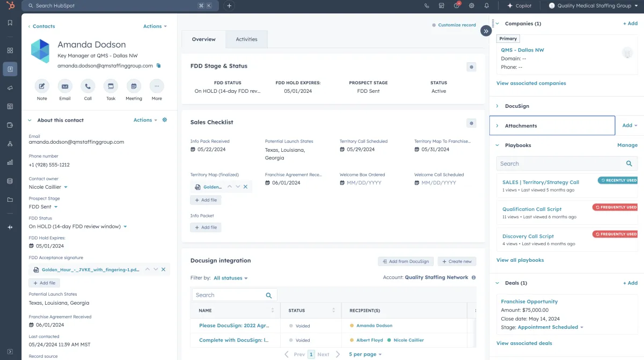
Task: Click the Meeting action icon
Action: 134,86
